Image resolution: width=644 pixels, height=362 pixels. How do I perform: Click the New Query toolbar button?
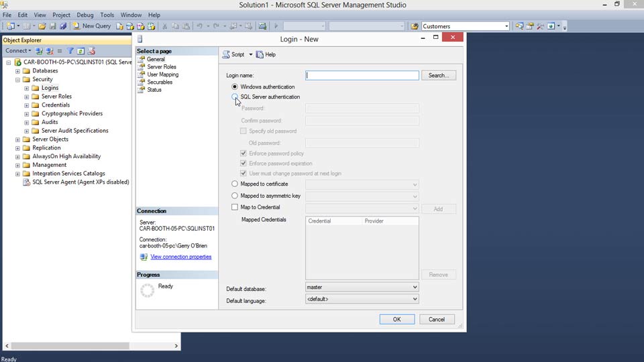coord(92,26)
